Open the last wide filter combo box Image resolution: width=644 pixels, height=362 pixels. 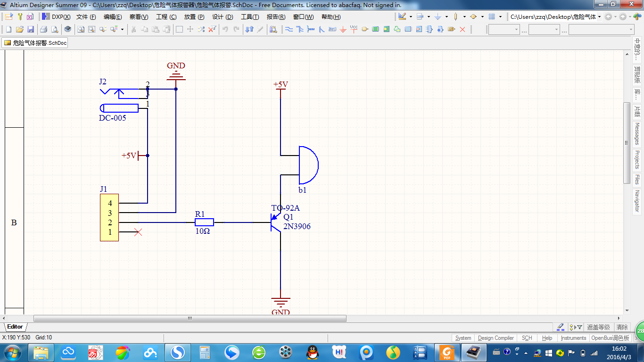(602, 29)
